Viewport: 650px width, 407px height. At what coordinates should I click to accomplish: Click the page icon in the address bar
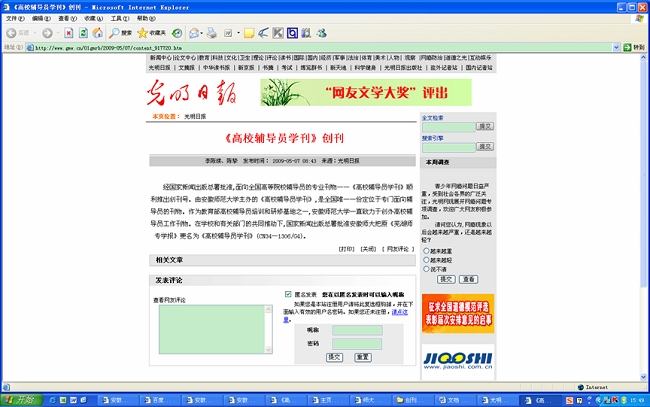click(x=30, y=48)
